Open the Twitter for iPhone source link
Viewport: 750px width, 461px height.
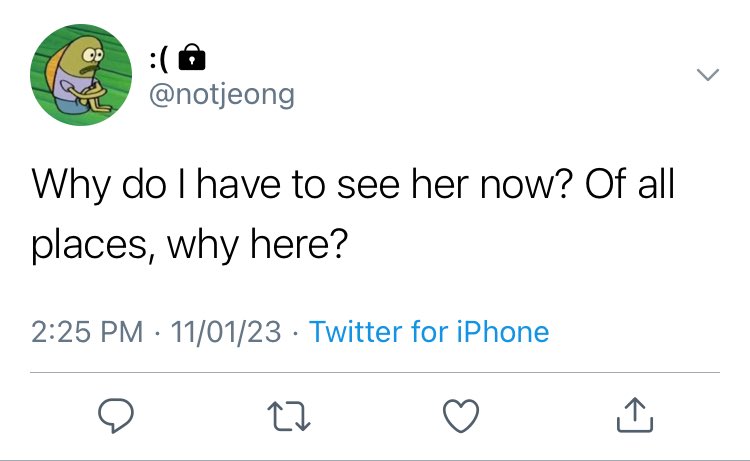[x=429, y=331]
